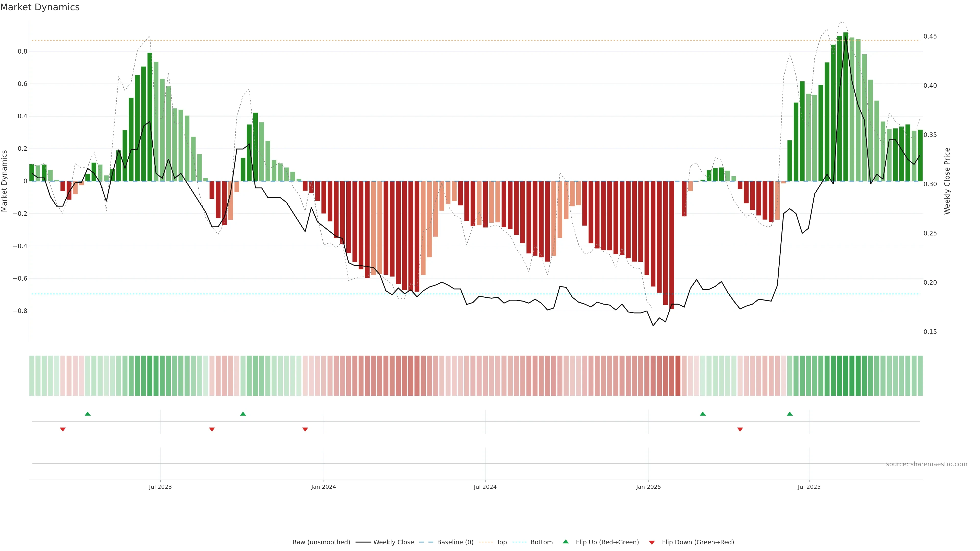Click the red flip-down marker in 2025
This screenshot has width=980, height=551.
click(740, 429)
